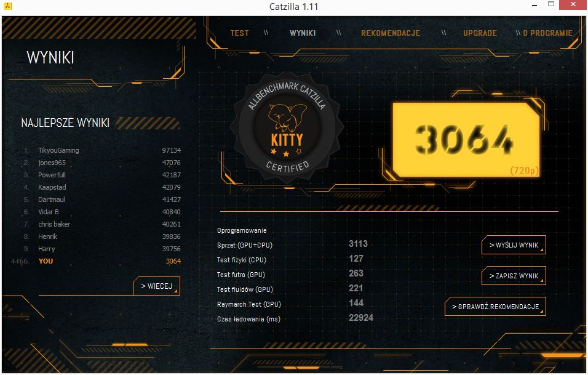
Task: Switch to the WYNIKI tab
Action: click(303, 33)
